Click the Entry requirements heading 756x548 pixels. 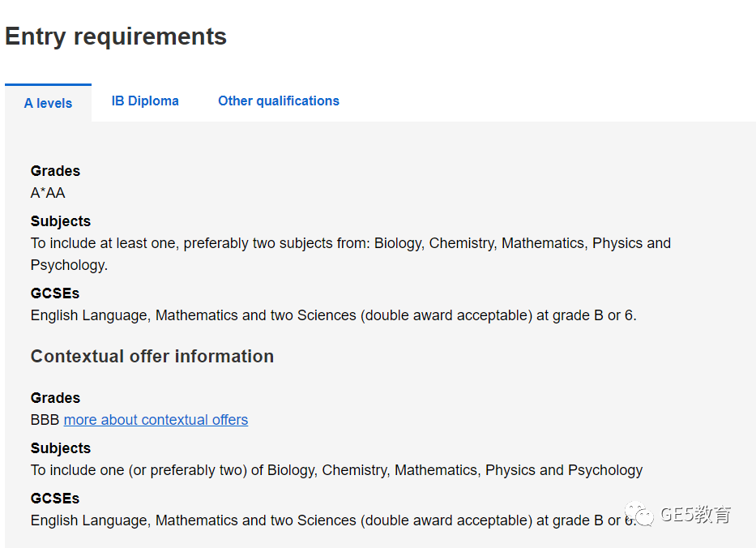(x=116, y=36)
